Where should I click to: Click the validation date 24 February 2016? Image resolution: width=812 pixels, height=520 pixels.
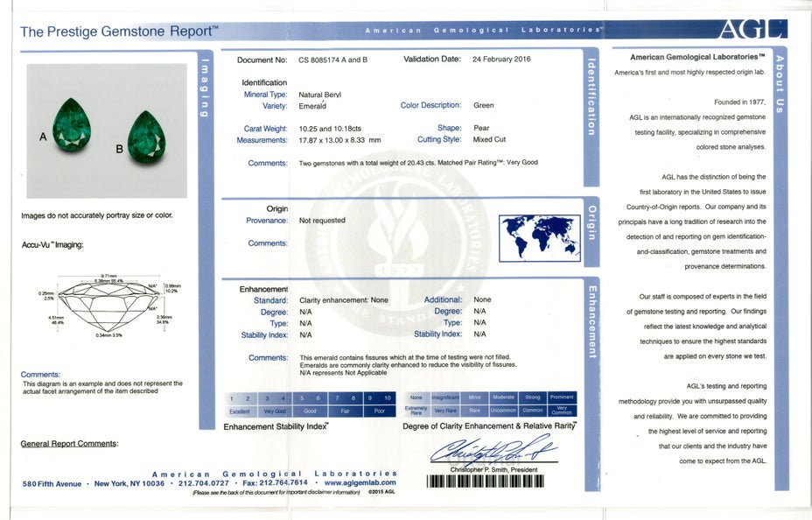tap(501, 60)
